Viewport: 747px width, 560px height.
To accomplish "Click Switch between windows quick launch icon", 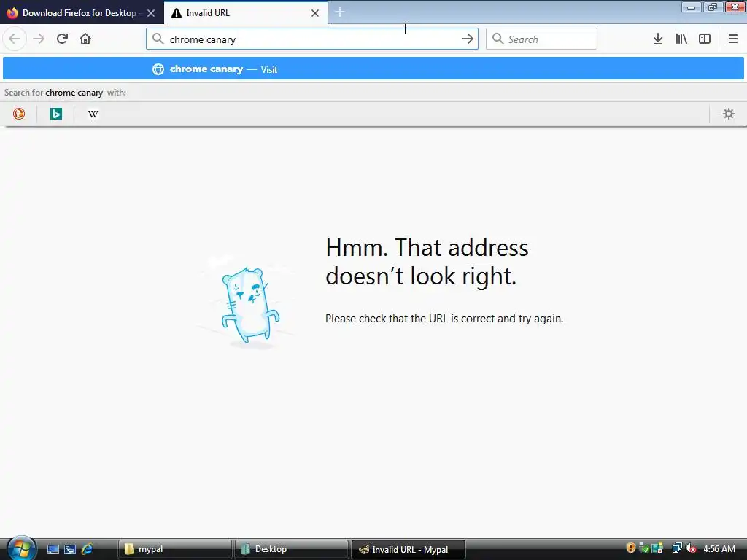I will tap(70, 549).
